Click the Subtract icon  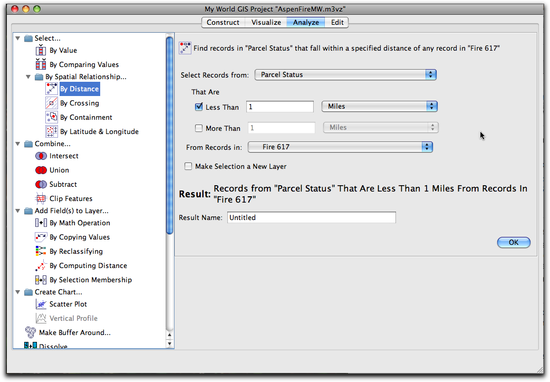tap(41, 184)
